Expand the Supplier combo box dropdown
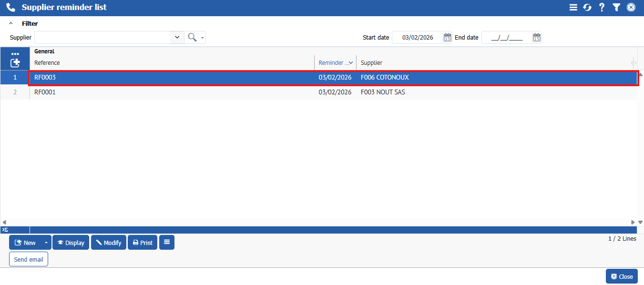This screenshot has height=285, width=644. coord(177,38)
